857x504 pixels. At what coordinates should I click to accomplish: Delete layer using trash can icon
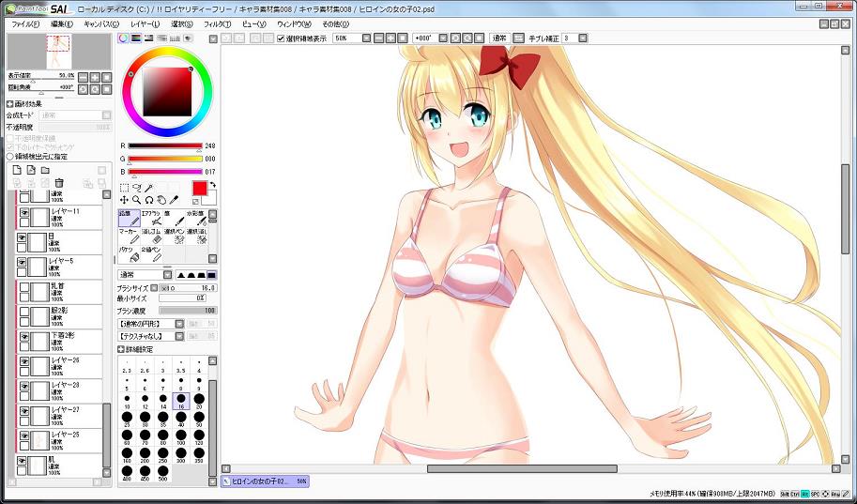click(x=58, y=183)
